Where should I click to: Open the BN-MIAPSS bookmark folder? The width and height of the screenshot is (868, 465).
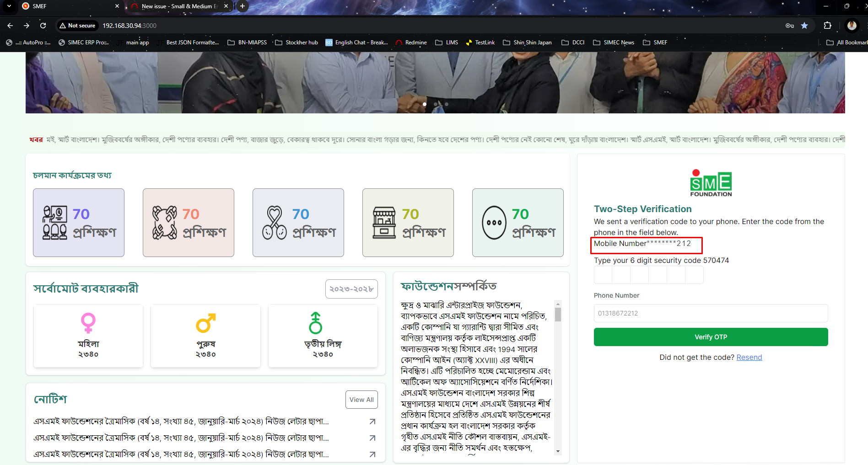(247, 43)
